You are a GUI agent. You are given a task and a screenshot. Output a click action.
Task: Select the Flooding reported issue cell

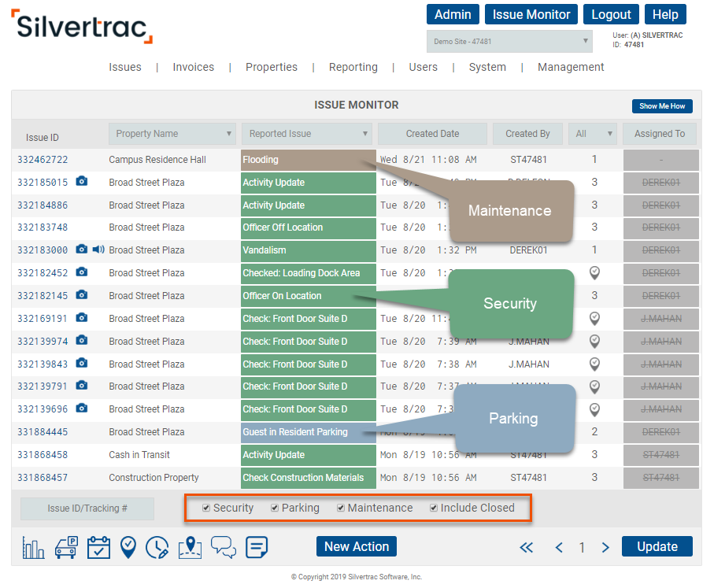(x=309, y=160)
